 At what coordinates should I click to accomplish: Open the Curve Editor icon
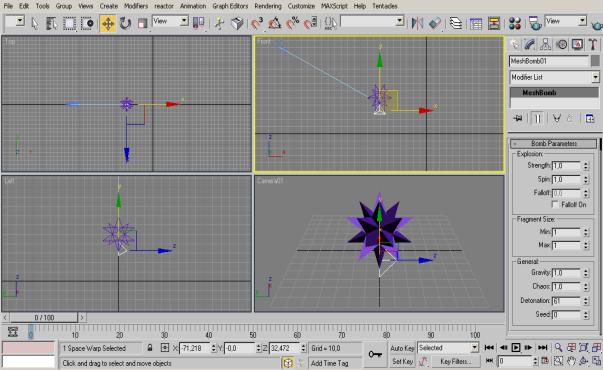476,23
